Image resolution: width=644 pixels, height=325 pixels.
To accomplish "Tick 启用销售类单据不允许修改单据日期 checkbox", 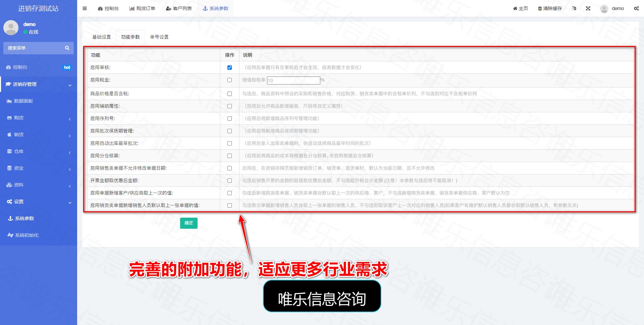I will tap(229, 168).
